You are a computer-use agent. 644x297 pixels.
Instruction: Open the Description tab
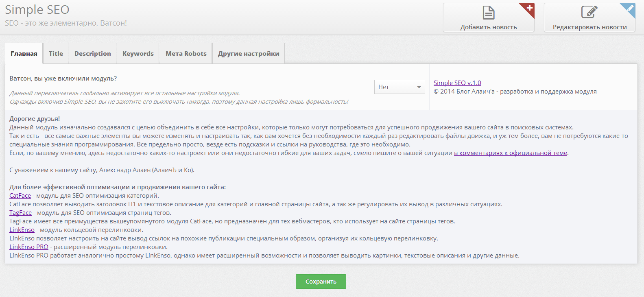pyautogui.click(x=93, y=54)
